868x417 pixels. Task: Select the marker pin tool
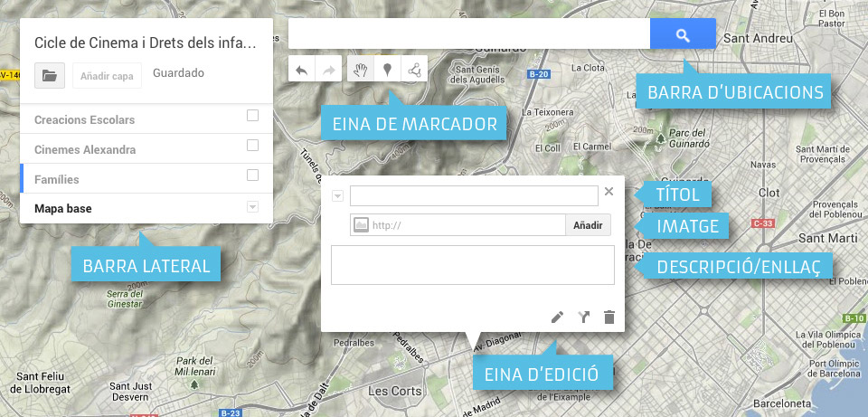[388, 70]
